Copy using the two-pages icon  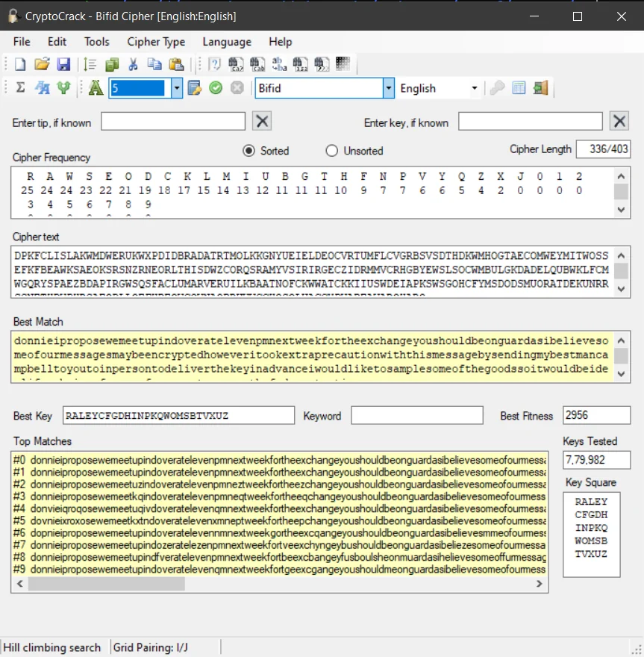pyautogui.click(x=154, y=64)
